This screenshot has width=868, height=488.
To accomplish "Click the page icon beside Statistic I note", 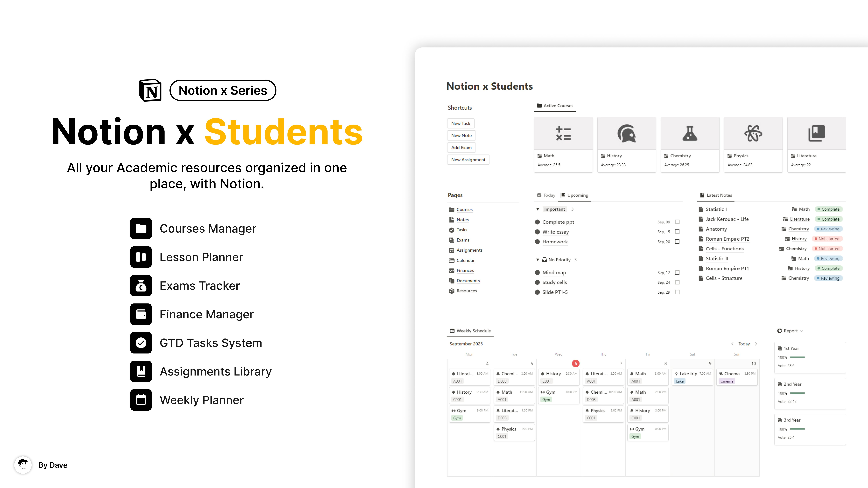I will point(701,209).
